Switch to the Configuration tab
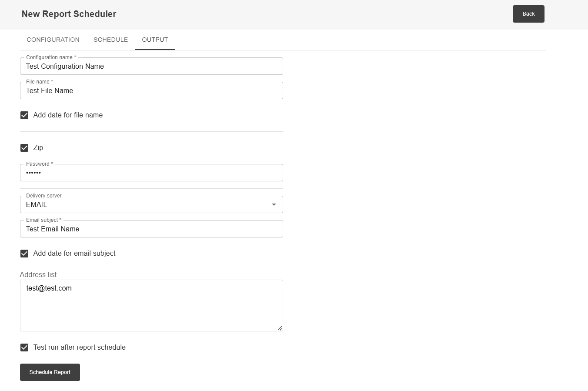 tap(53, 40)
